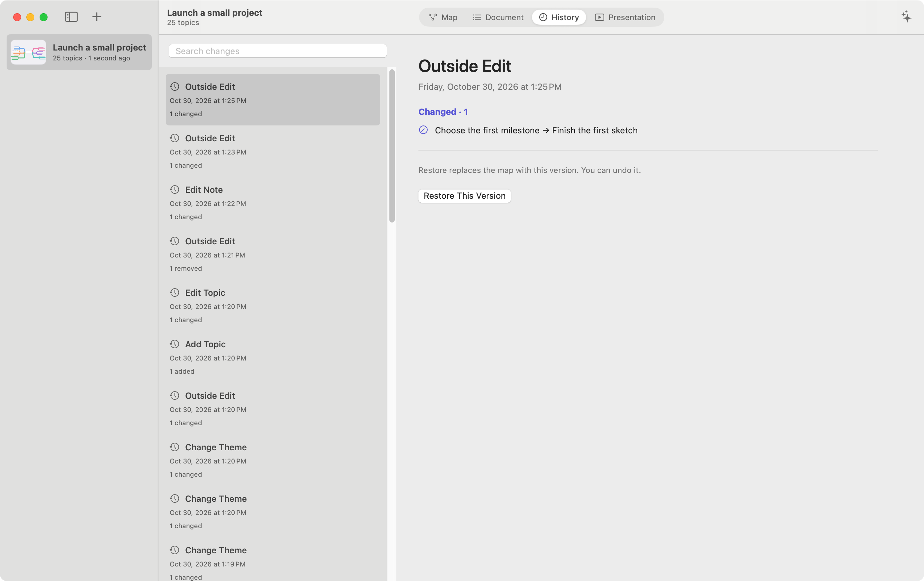This screenshot has width=924, height=581.
Task: Click history clock icon beside Add Topic
Action: point(175,344)
